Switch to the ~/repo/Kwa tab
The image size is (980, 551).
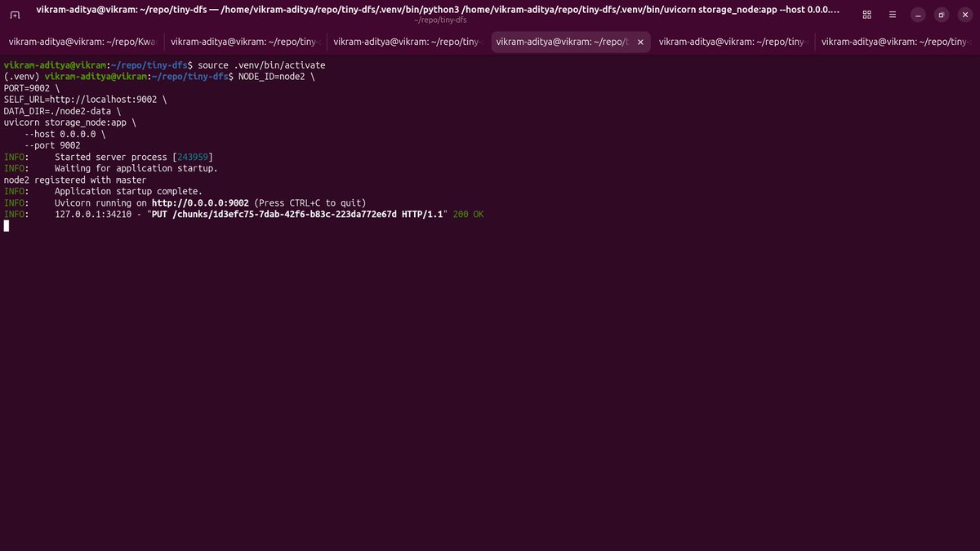coord(82,42)
